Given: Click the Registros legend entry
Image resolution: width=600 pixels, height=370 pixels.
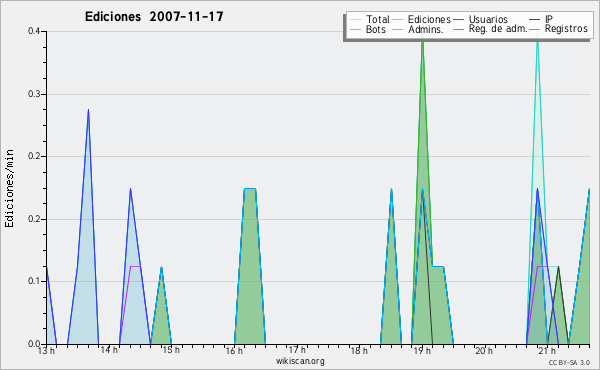Looking at the screenshot, I should point(559,29).
